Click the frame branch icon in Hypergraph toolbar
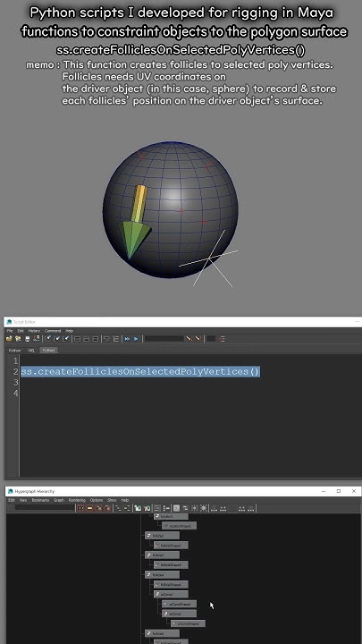The image size is (362, 644). [x=108, y=508]
